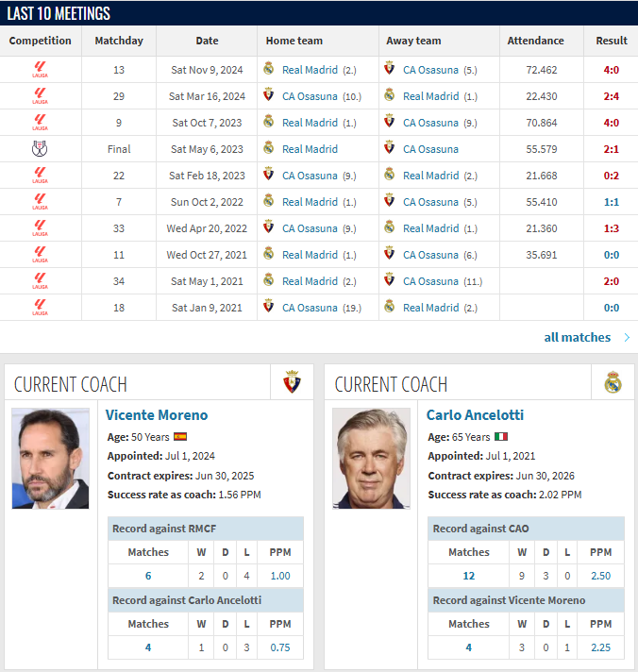Click Osasuna crest in Mar 16, 2024 home column
Viewport: 638px width, 672px height.
(269, 94)
